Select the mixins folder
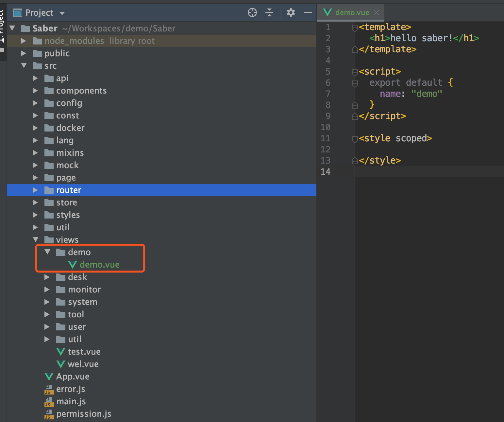 pos(162,153)
